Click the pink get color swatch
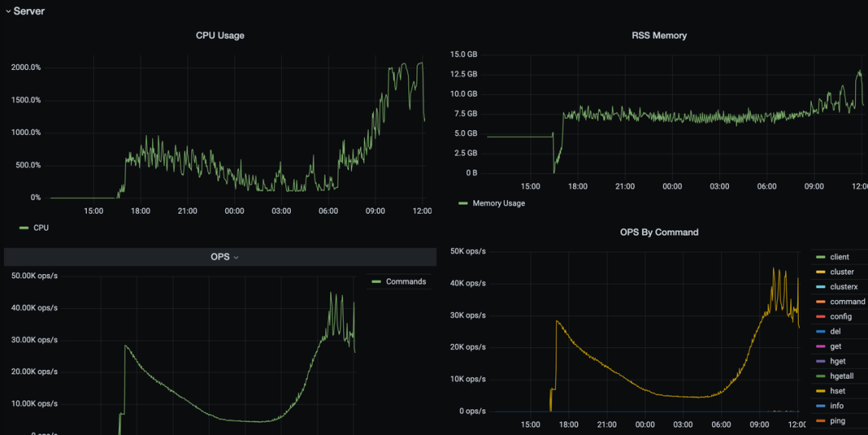This screenshot has width=868, height=435. pos(821,347)
